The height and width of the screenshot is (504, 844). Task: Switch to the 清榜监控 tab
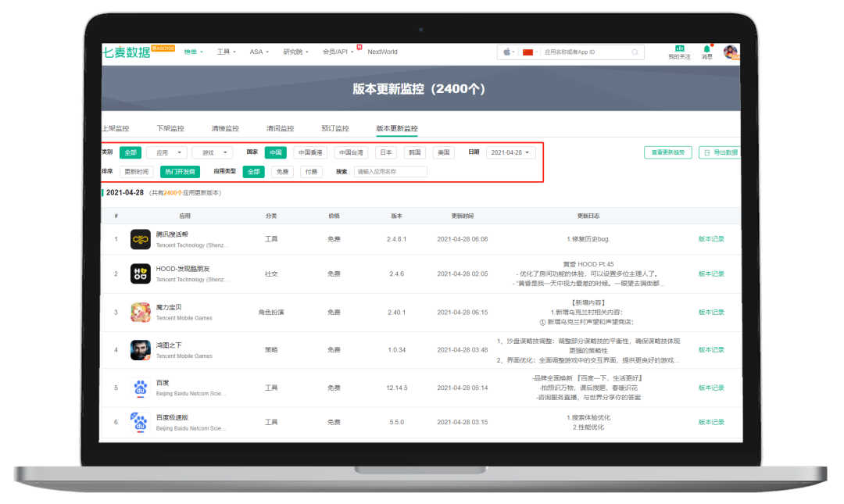[x=225, y=129]
